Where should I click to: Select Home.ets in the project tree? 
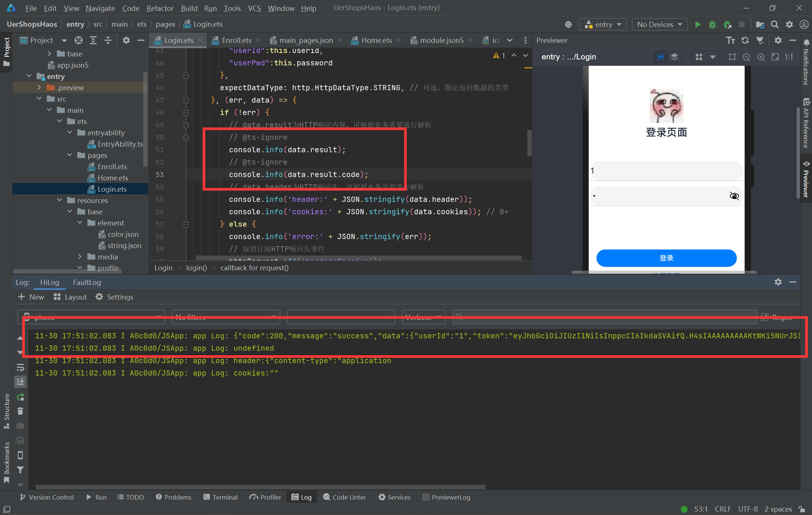pyautogui.click(x=113, y=178)
